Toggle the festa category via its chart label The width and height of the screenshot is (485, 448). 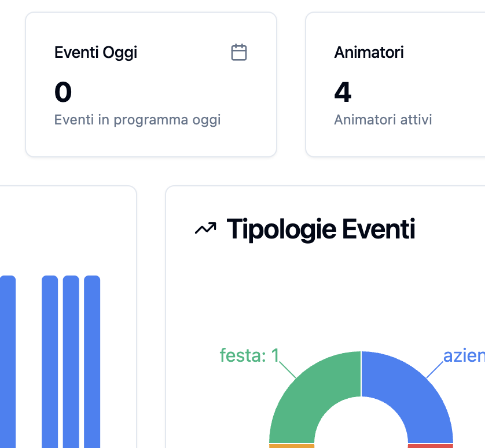tap(249, 355)
